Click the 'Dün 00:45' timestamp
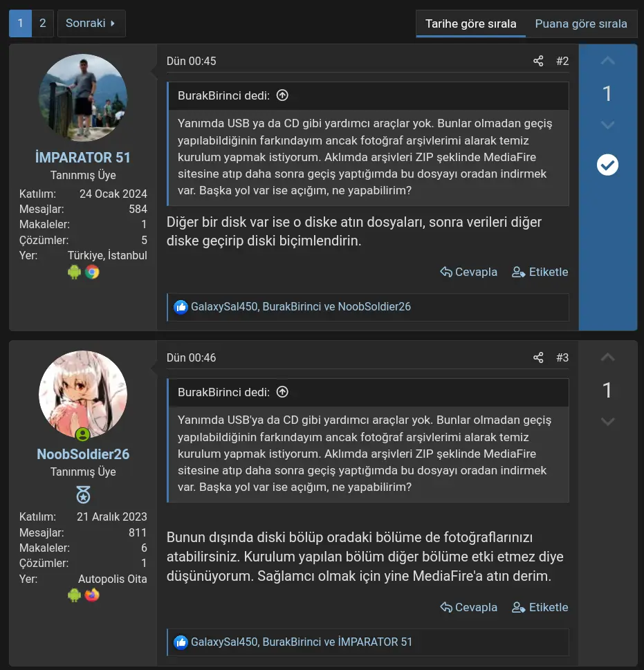 coord(191,61)
